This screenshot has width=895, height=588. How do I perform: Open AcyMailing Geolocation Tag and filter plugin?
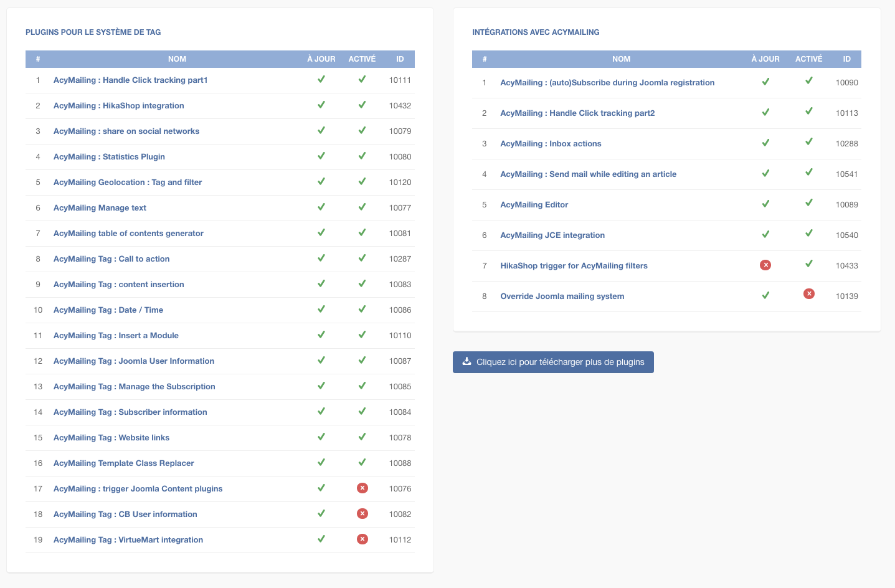[128, 183]
